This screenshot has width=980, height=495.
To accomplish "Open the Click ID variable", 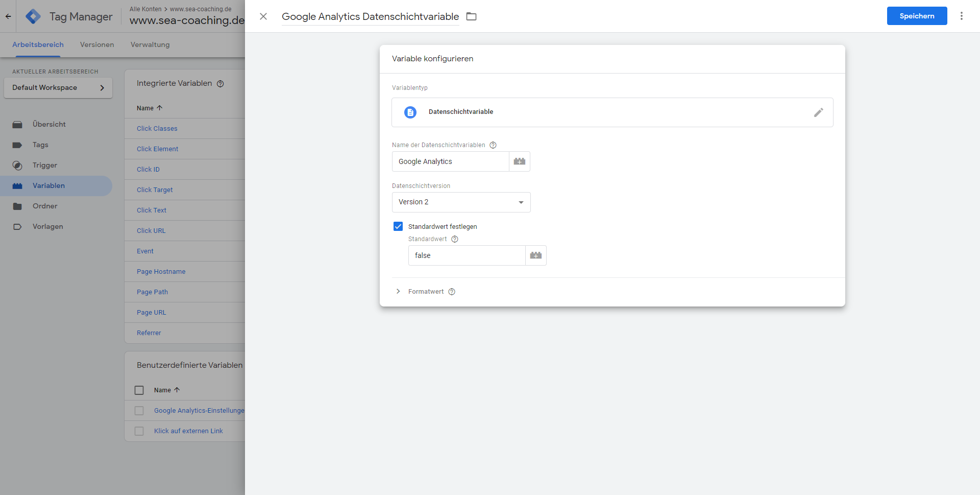I will [148, 169].
